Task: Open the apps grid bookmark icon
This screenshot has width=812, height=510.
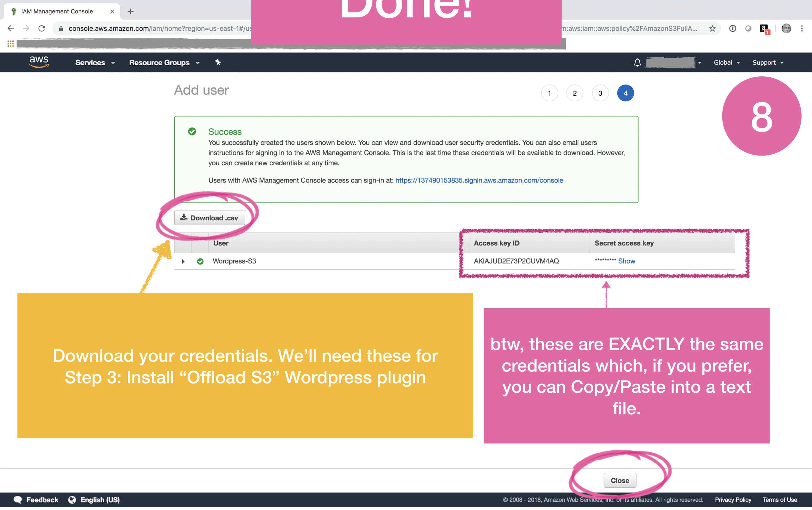Action: (x=10, y=43)
